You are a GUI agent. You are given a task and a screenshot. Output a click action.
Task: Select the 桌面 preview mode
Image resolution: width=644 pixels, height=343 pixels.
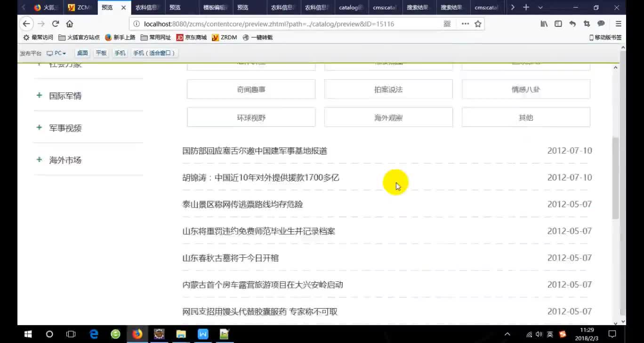[82, 53]
